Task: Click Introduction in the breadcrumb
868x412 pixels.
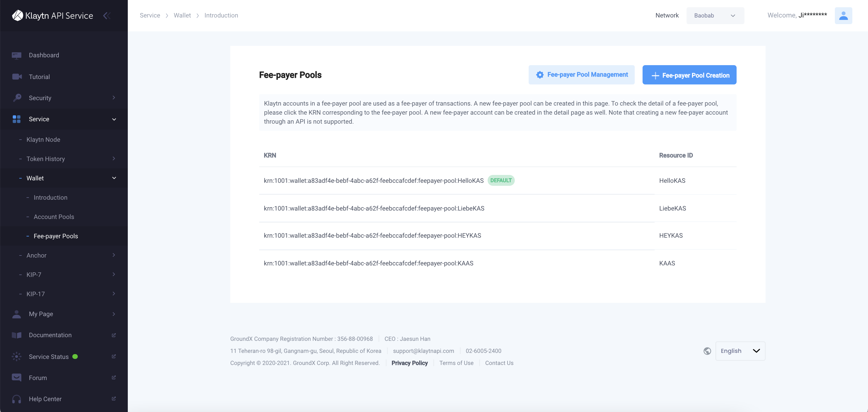Action: [221, 15]
